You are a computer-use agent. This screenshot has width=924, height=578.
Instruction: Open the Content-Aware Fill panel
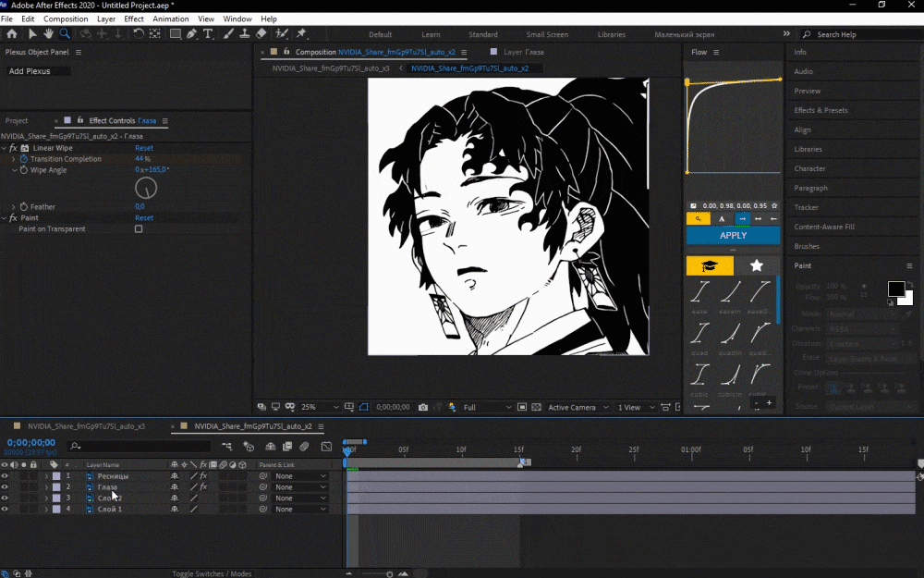(x=824, y=227)
